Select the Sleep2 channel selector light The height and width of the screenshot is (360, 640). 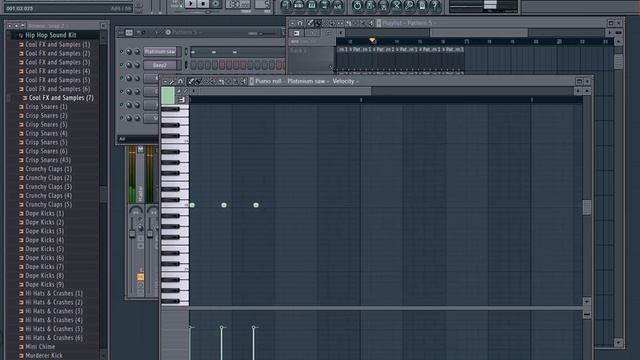coord(186,65)
